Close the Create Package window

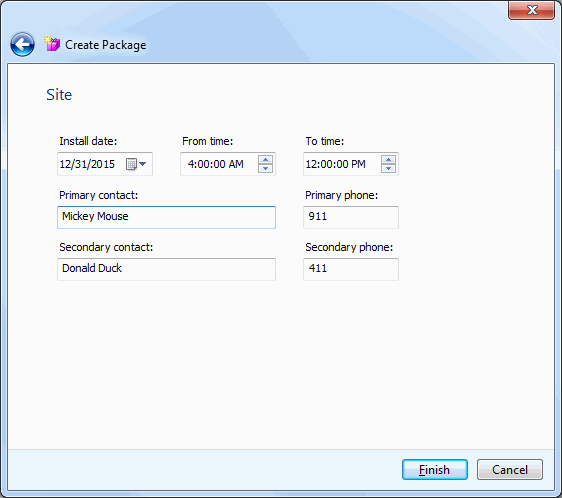coord(532,10)
